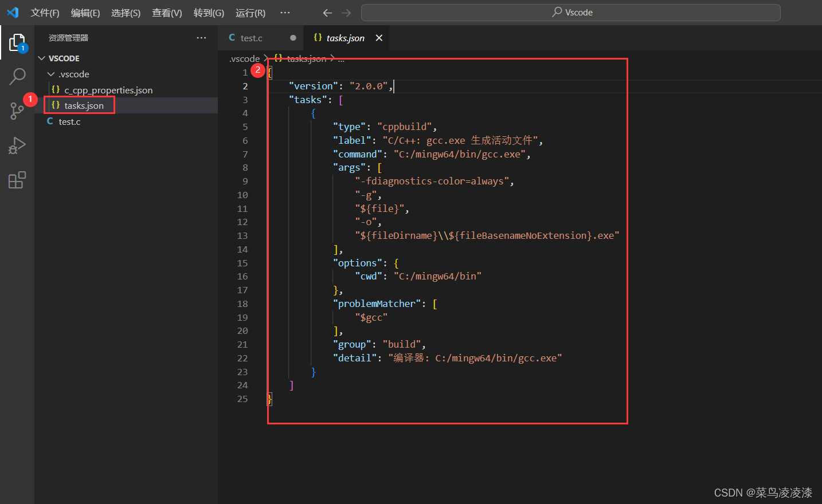Collapse the VSCODE workspace folder

click(64, 58)
